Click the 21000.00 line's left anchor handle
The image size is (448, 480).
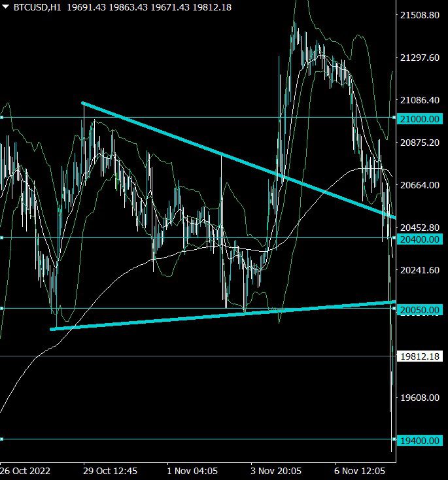pos(1,117)
